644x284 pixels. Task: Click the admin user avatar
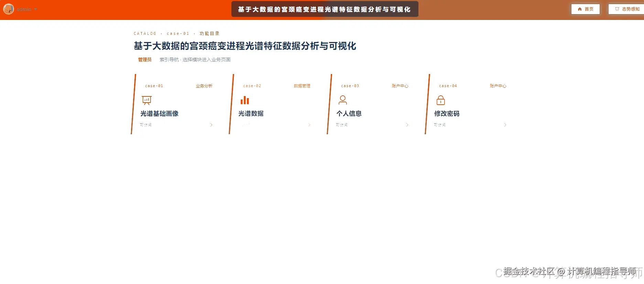pyautogui.click(x=9, y=9)
